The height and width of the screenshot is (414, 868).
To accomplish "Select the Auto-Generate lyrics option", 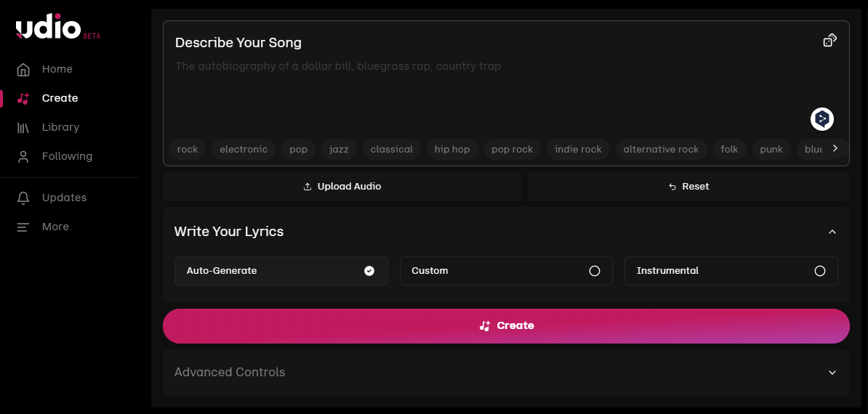I will pos(281,271).
